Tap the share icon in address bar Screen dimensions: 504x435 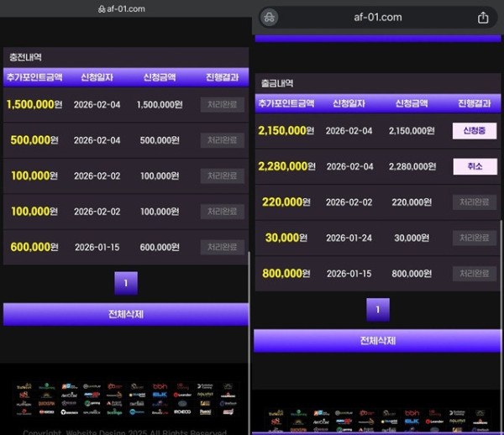483,18
